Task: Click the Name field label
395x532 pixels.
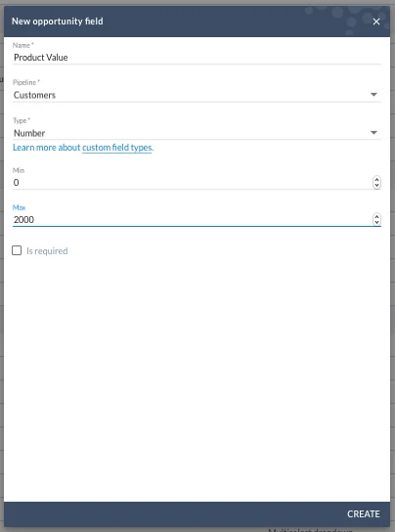Action: coord(23,45)
